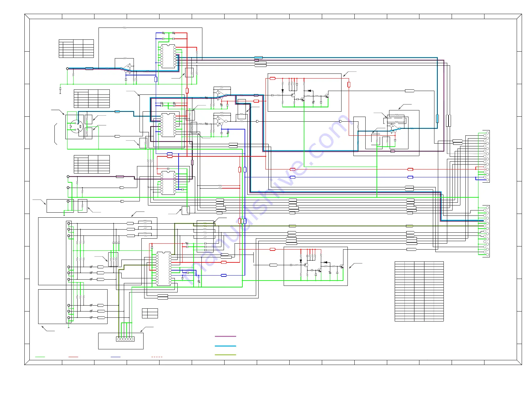
Task: Click the six-pin header connector at bottom
Action: pos(125,339)
